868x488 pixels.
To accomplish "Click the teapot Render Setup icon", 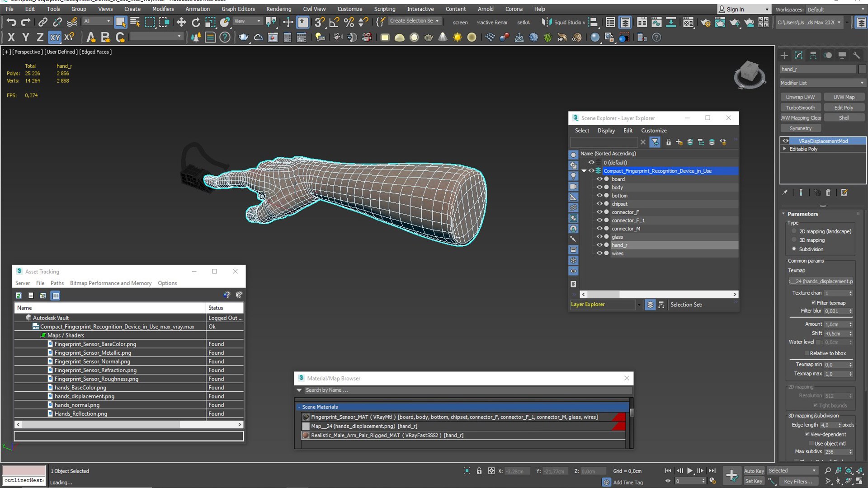I will click(x=705, y=22).
